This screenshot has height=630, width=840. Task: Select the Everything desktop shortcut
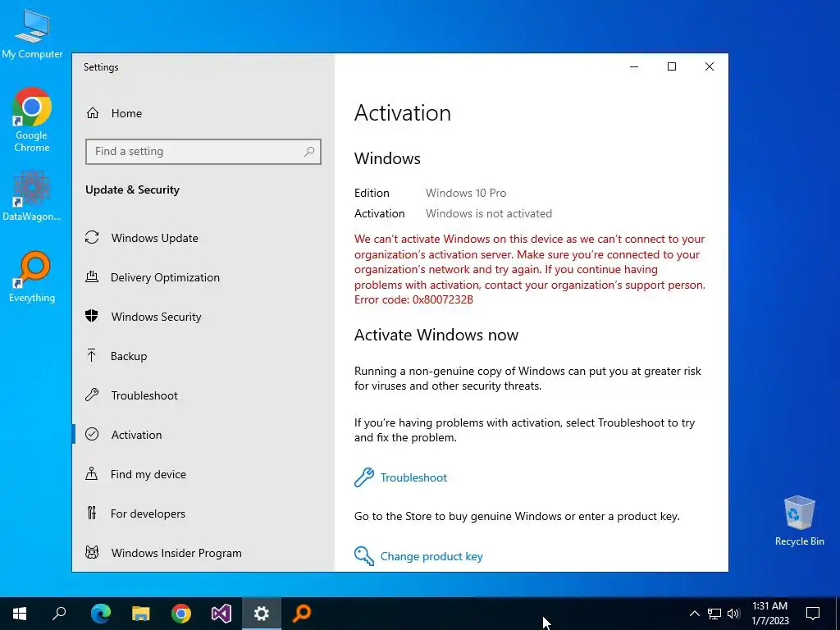[x=32, y=276]
